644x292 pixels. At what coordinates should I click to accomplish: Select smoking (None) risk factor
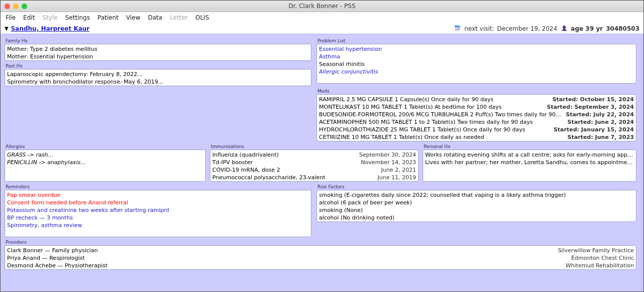click(x=476, y=210)
